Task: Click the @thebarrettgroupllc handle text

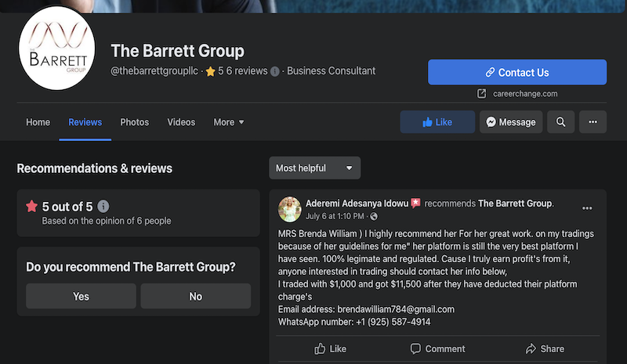Action: pos(154,71)
